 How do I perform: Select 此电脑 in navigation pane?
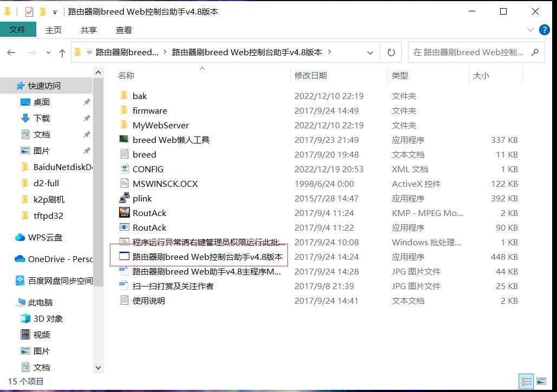(x=40, y=302)
